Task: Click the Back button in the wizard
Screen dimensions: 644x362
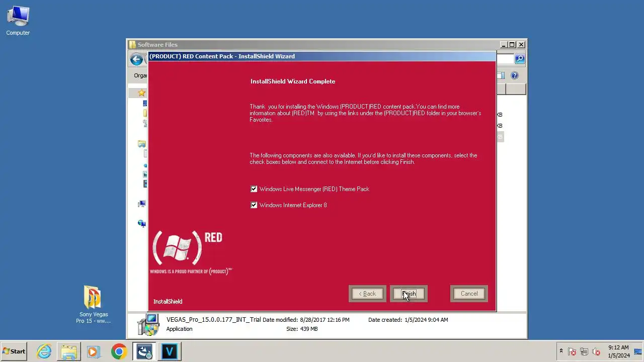Action: pos(367,294)
